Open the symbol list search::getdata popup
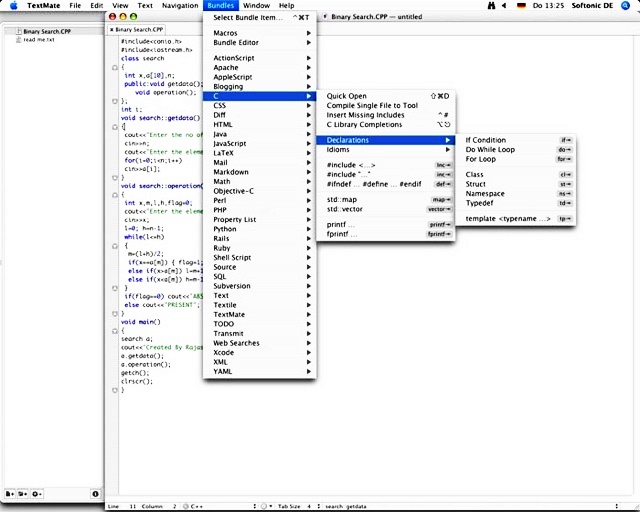This screenshot has height=512, width=640. (x=471, y=506)
